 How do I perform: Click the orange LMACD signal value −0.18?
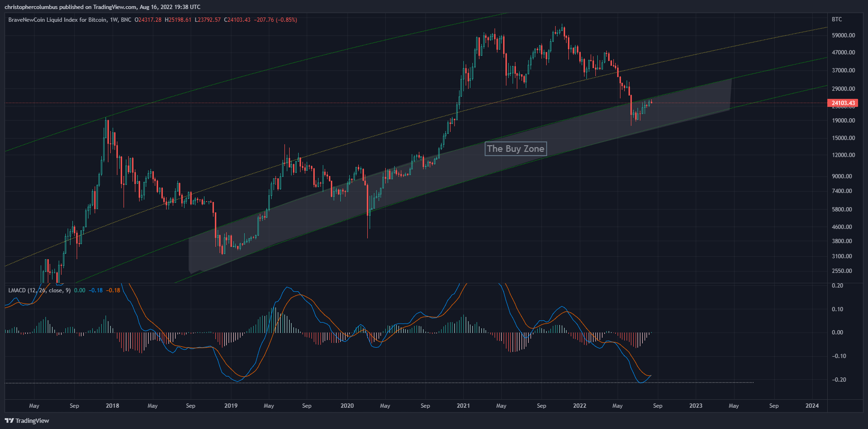pos(113,290)
